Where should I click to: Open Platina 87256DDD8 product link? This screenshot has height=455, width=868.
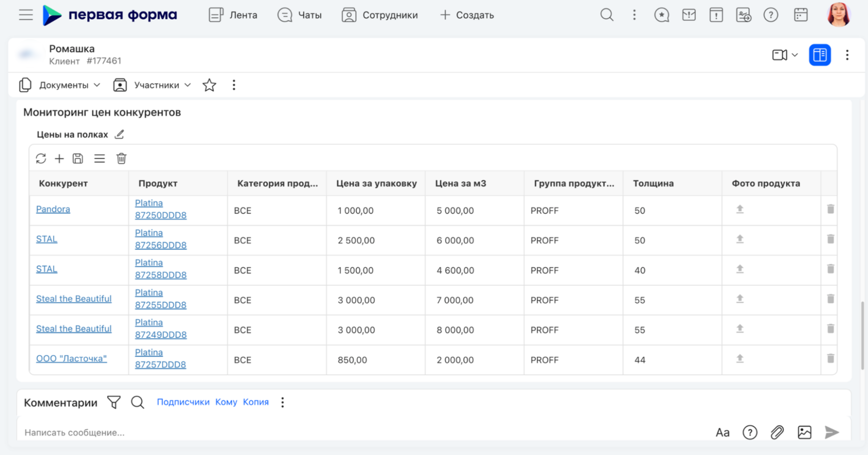click(161, 239)
